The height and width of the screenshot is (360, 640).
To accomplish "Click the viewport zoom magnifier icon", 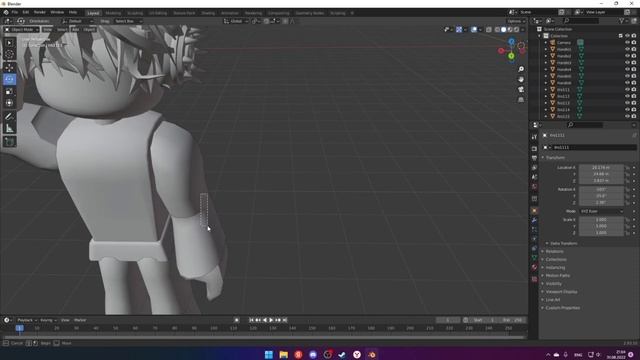I will (521, 69).
